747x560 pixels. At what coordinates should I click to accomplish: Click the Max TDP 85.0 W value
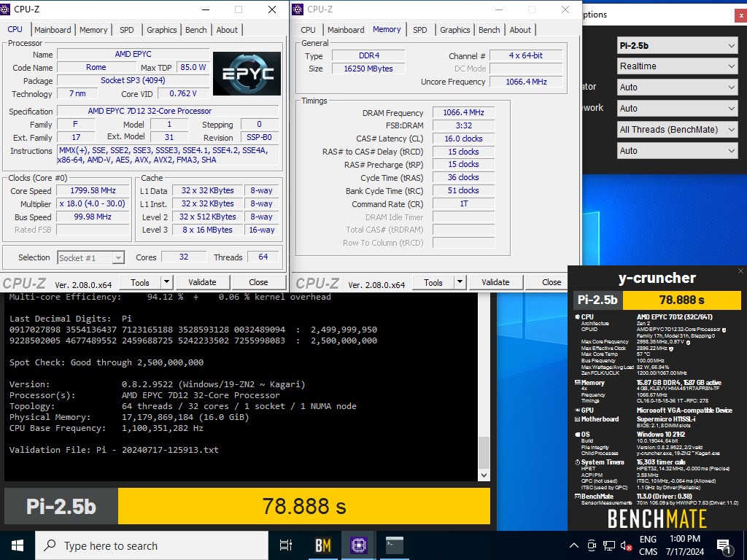[x=193, y=67]
